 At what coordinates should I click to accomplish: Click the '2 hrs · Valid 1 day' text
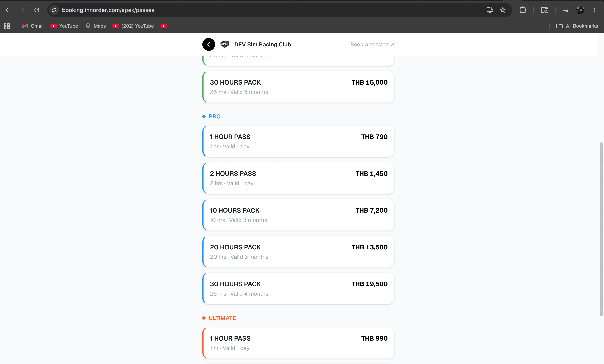tap(232, 183)
